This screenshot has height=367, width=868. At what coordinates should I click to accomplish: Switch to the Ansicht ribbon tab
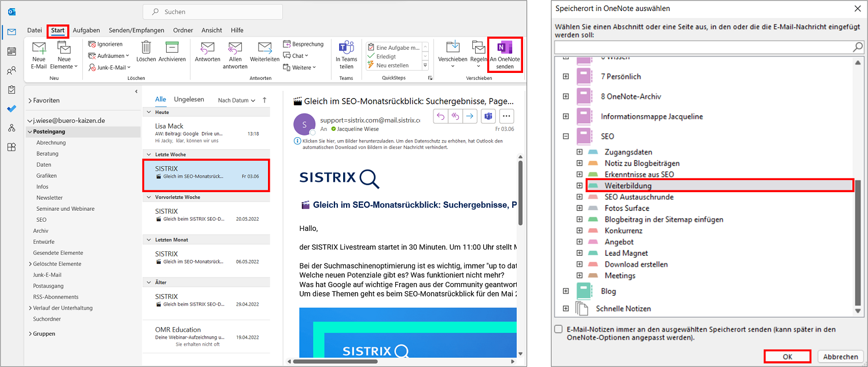point(212,30)
